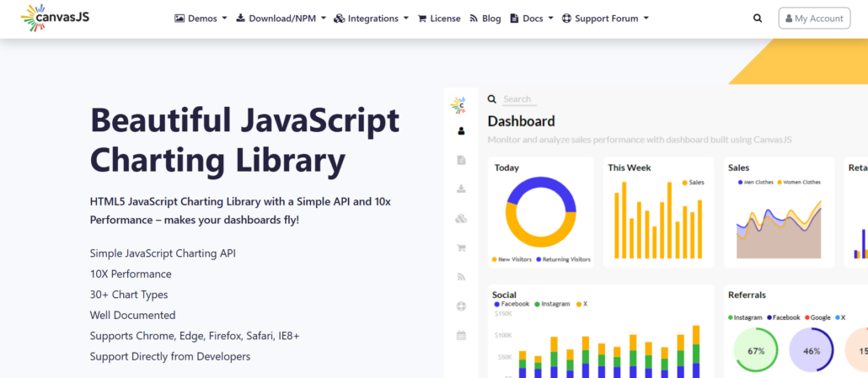Viewport: 868px width, 378px height.
Task: Expand the Support Forum dropdown
Action: 605,19
